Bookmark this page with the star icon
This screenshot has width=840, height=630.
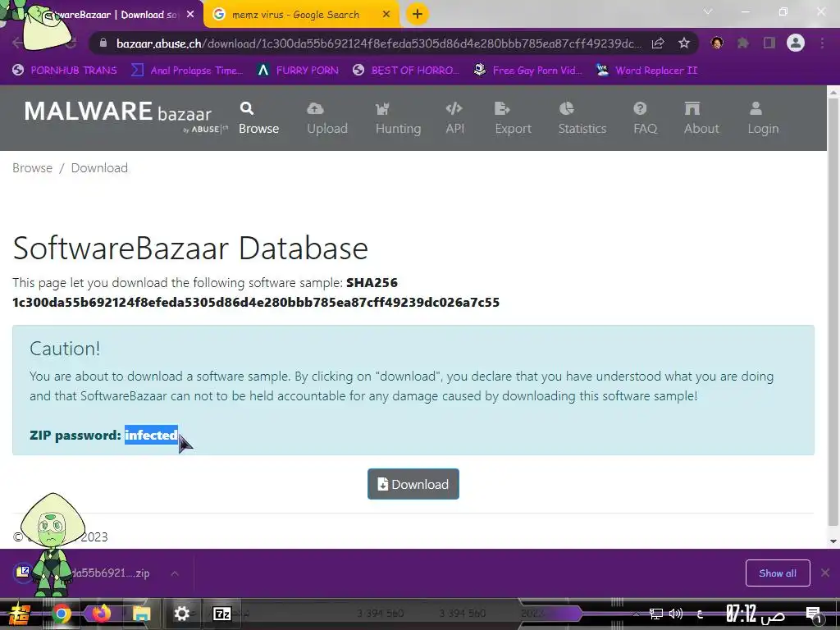tap(683, 43)
